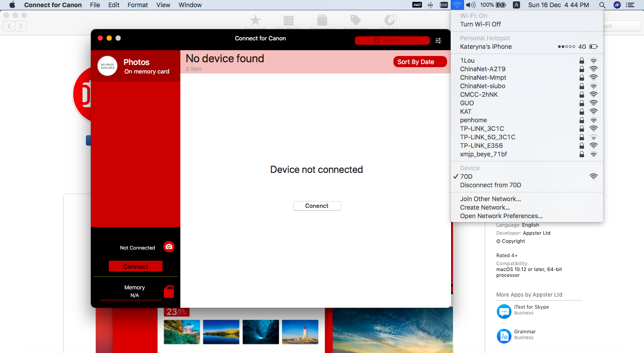Click the iText for Skype app icon
644x353 pixels.
click(504, 311)
